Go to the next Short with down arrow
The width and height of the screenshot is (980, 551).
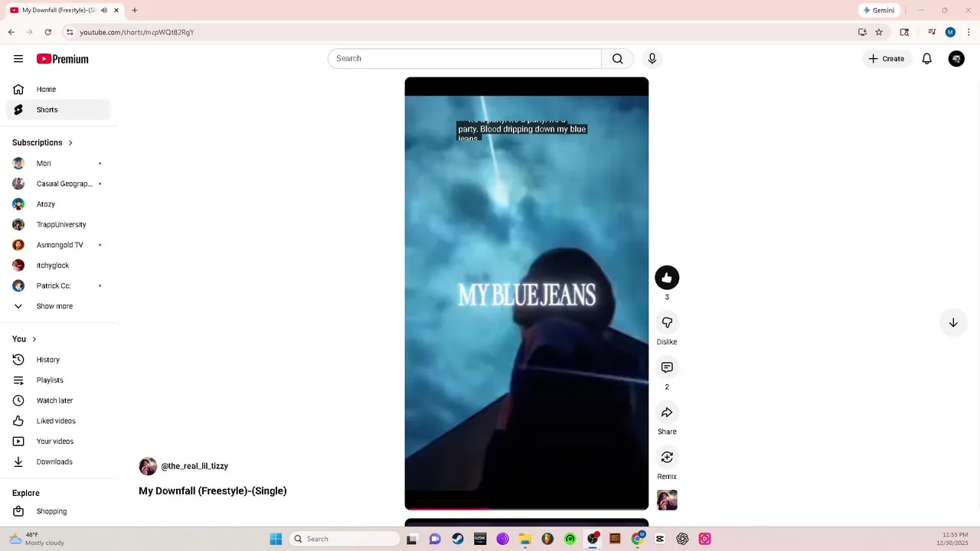[x=953, y=323]
